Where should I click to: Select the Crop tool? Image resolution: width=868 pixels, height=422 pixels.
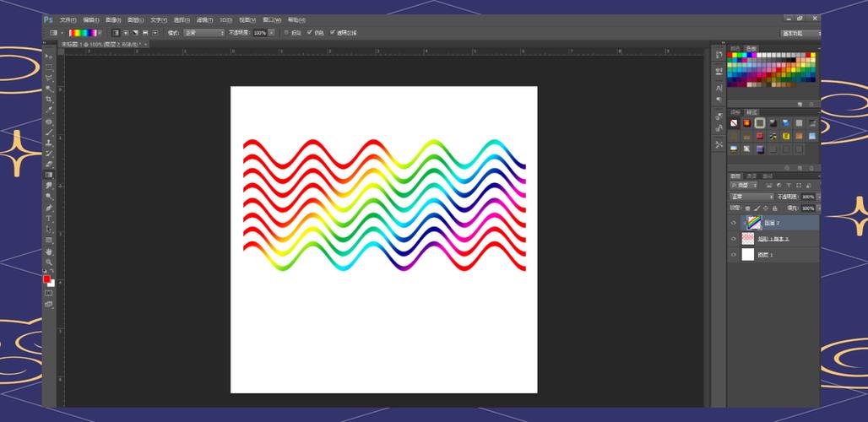(49, 100)
